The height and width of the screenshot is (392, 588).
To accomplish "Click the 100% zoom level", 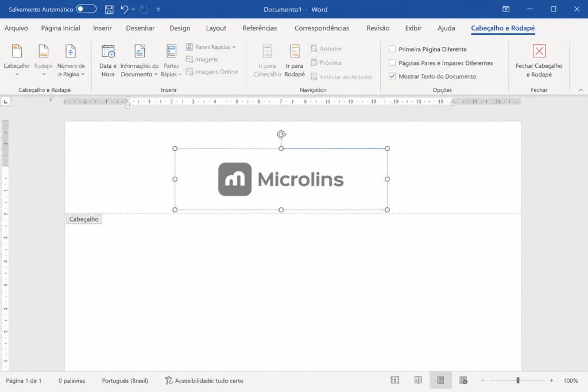I will coord(570,381).
